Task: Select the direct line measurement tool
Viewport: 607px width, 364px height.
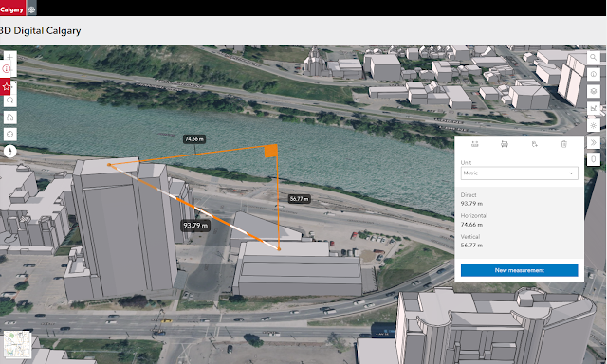Action: click(x=475, y=144)
